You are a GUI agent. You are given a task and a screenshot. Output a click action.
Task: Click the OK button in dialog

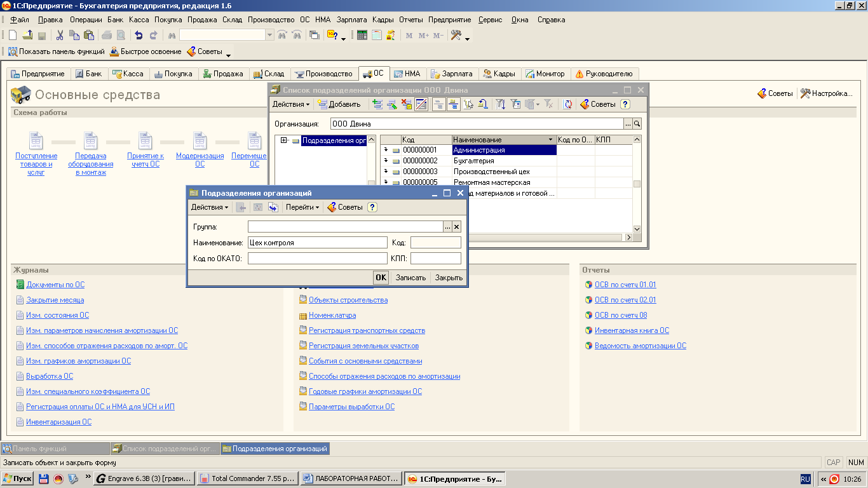point(381,278)
